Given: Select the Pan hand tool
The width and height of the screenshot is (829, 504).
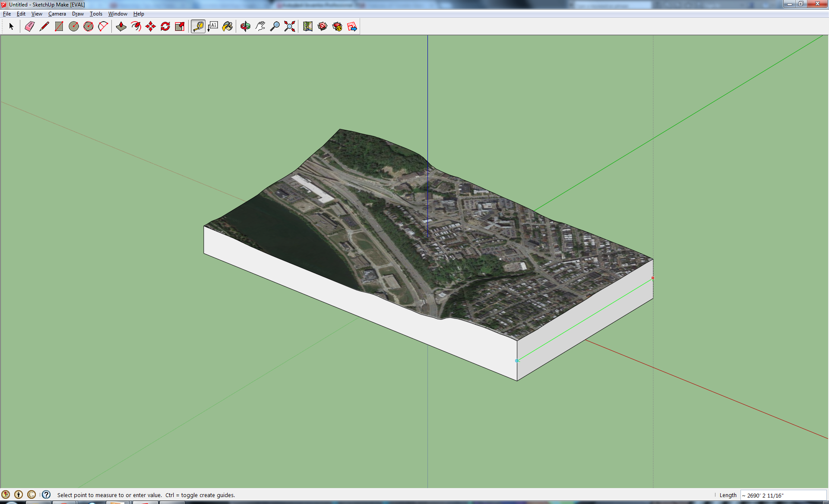Looking at the screenshot, I should 260,26.
